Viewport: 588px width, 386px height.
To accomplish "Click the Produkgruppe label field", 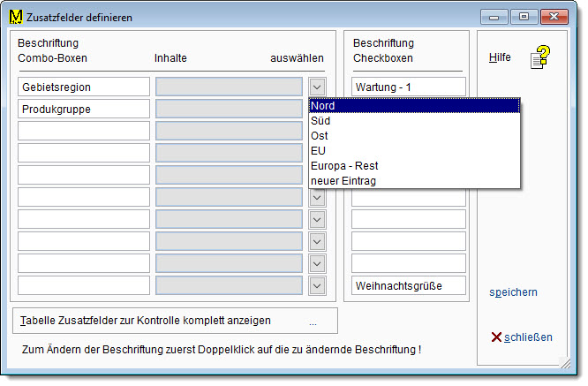I will tap(84, 109).
